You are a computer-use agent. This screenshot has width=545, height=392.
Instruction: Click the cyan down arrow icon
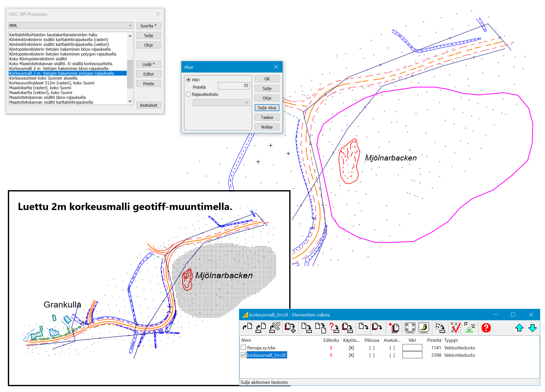pos(532,328)
